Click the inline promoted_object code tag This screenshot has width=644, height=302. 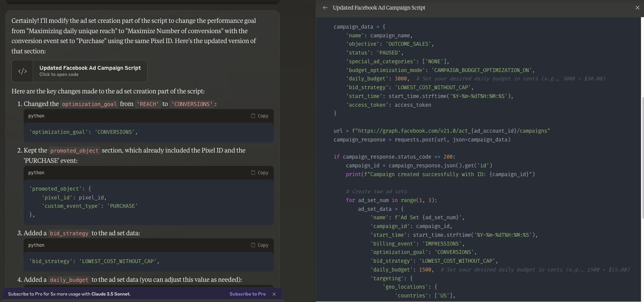coord(74,151)
